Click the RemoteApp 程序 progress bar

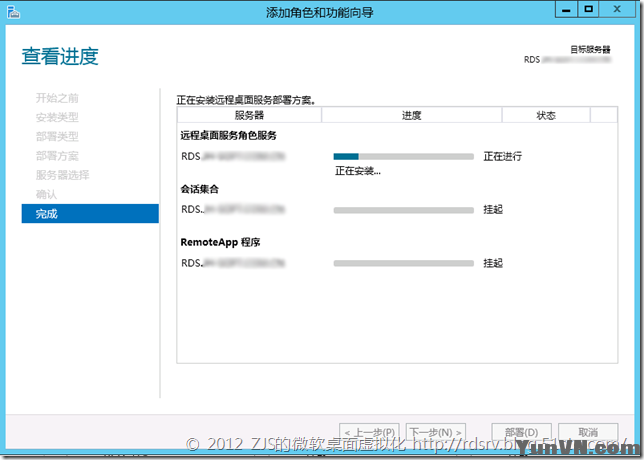403,263
